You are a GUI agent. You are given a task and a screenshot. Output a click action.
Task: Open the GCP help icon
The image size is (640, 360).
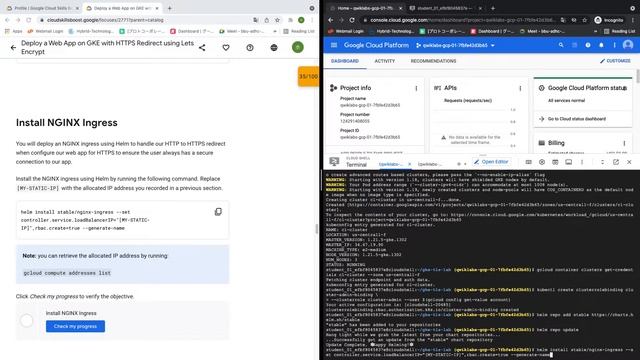tap(588, 45)
